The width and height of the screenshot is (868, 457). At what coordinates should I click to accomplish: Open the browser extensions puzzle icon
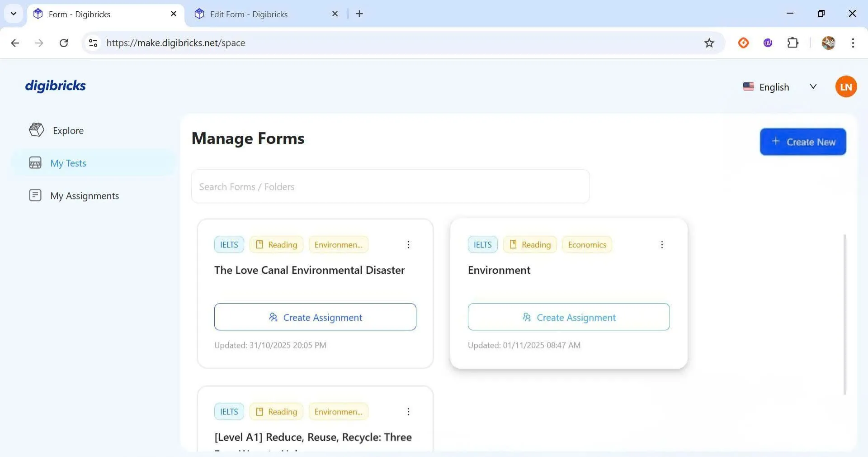pyautogui.click(x=793, y=43)
